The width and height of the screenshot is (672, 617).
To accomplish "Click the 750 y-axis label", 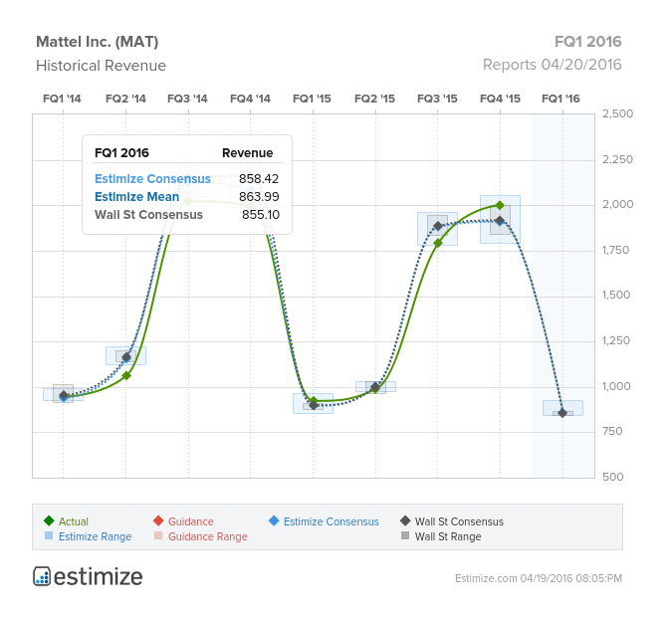I will click(x=612, y=431).
